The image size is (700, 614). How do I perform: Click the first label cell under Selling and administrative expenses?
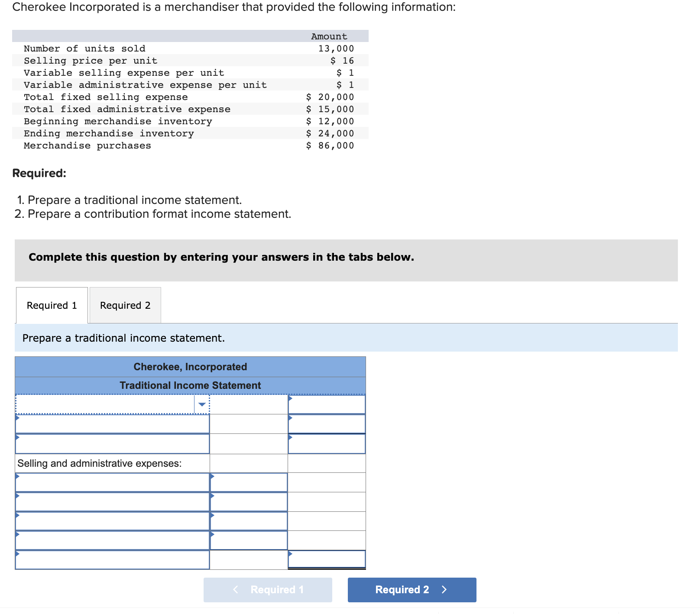pos(113,482)
